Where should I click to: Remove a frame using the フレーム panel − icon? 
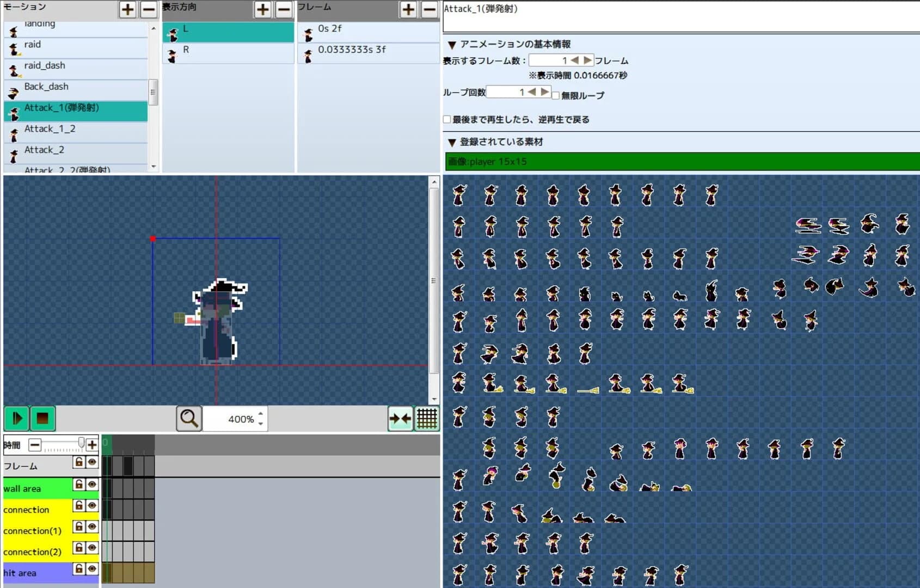coord(428,9)
